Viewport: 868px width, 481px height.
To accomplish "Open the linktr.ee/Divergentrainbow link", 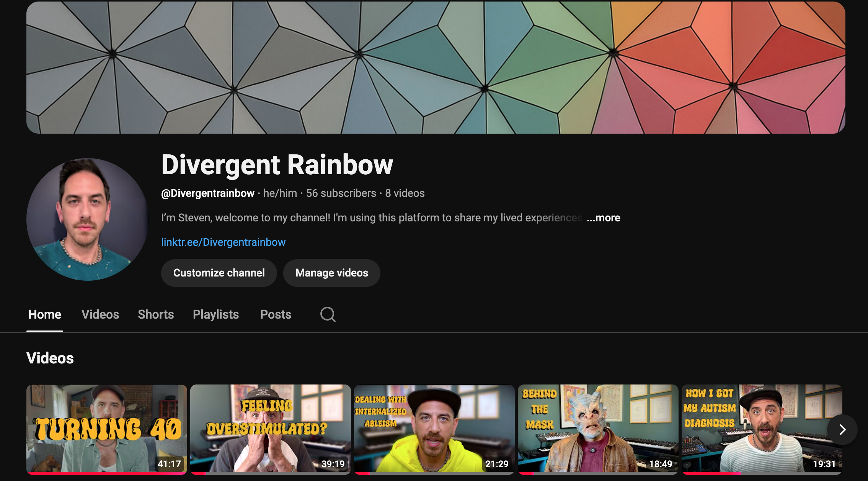I will tap(223, 242).
